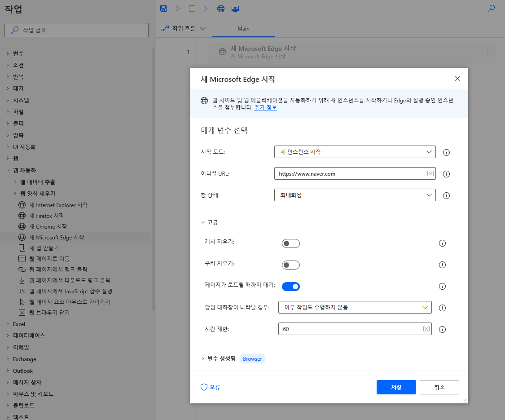Click 저장 button
The image size is (505, 420).
tap(396, 387)
